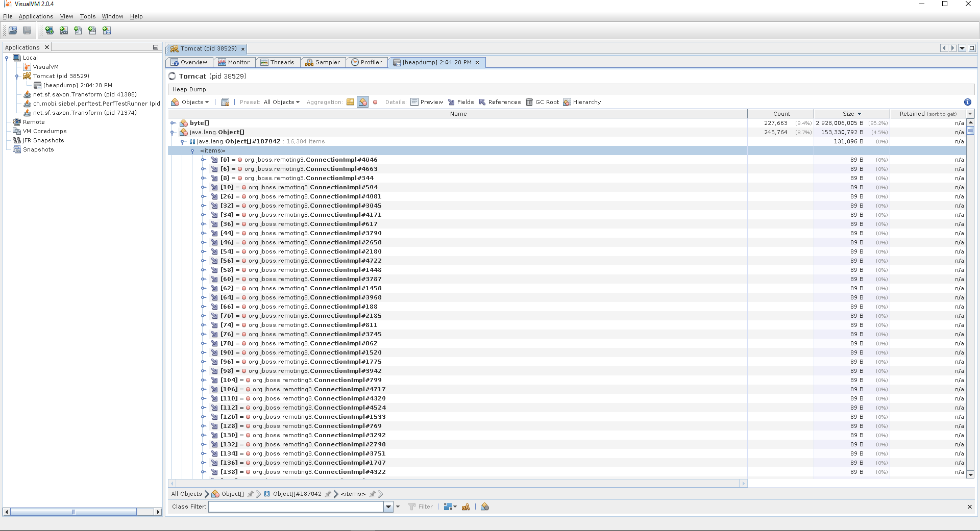Switch to the Monitor tab
Viewport: 980px width, 531px height.
(x=234, y=62)
